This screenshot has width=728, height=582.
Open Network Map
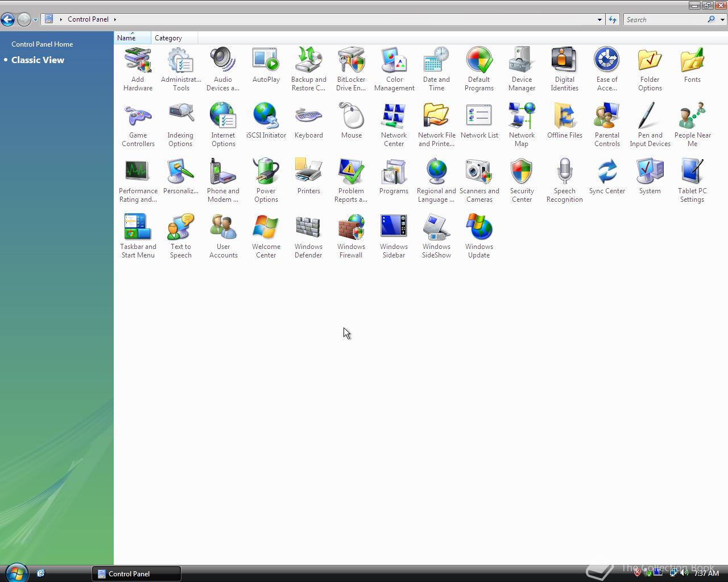(x=522, y=125)
